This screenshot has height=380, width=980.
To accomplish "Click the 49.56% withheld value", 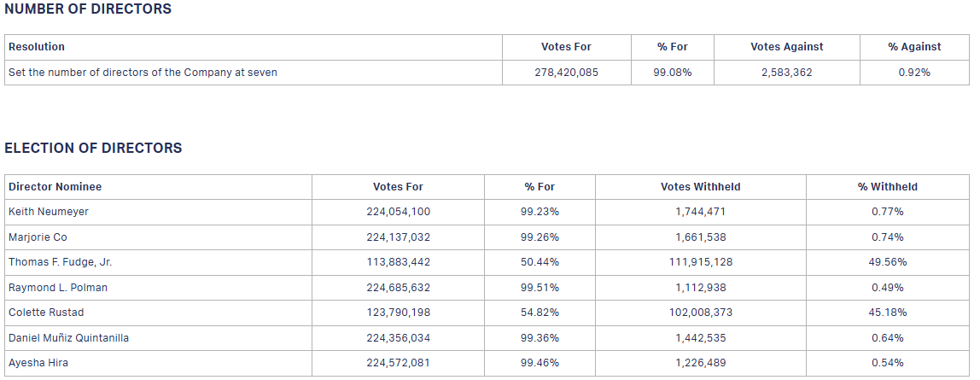I will coord(887,262).
